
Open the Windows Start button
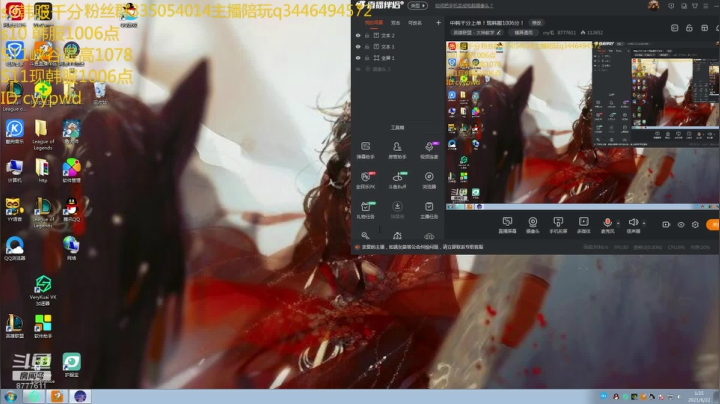[10, 397]
